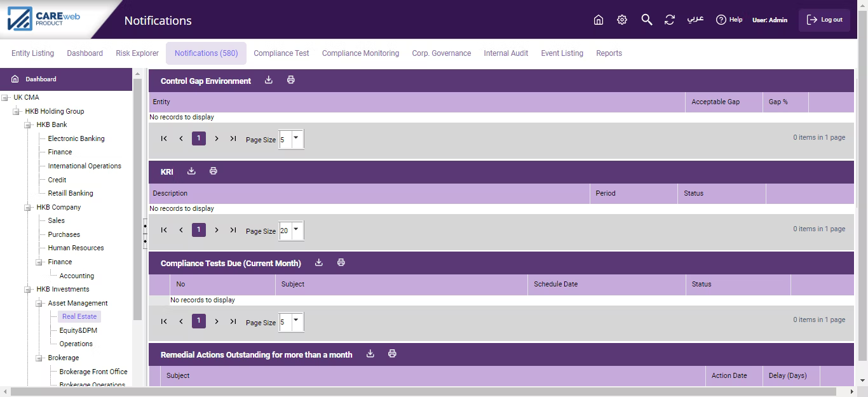Click the refresh/sync icon in the header

(670, 20)
